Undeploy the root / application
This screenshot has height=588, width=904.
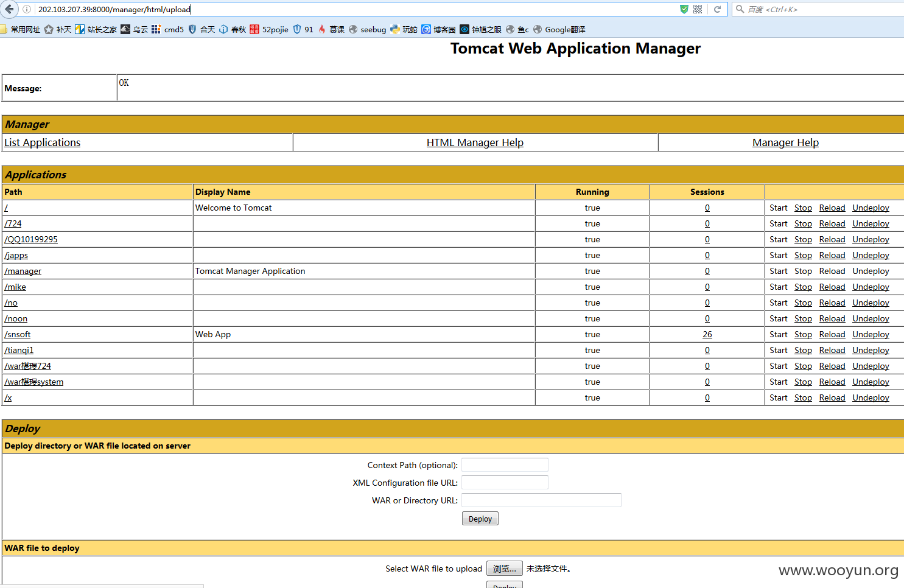click(x=871, y=208)
